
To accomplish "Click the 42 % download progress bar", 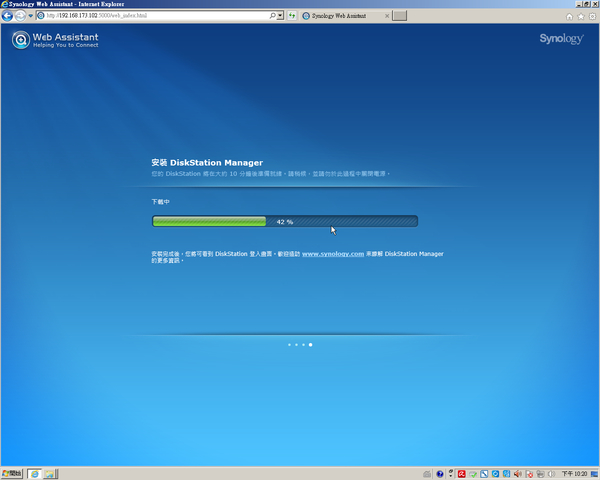I will click(x=285, y=221).
